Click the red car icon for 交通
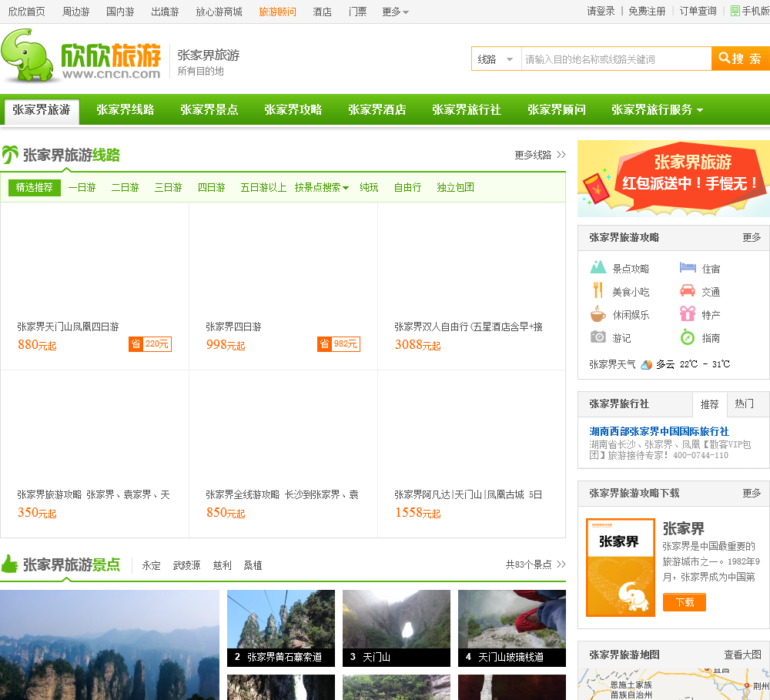The width and height of the screenshot is (770, 700). [688, 291]
